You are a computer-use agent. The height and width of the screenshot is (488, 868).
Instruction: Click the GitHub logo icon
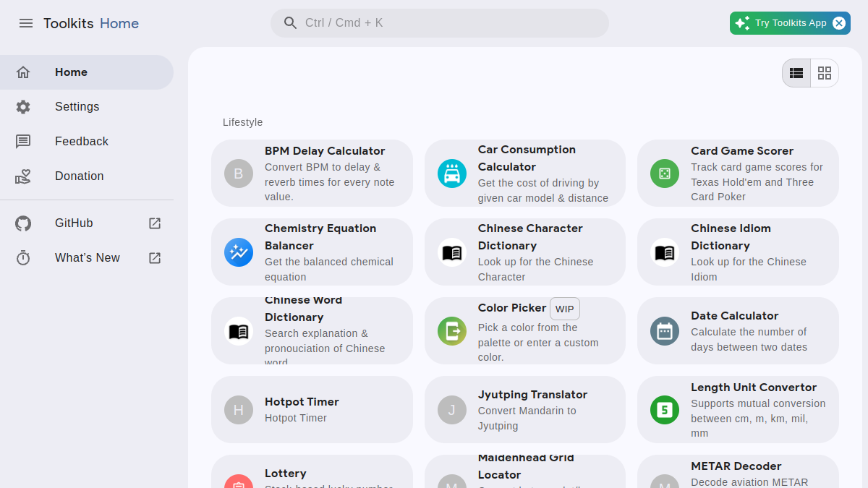coord(23,223)
